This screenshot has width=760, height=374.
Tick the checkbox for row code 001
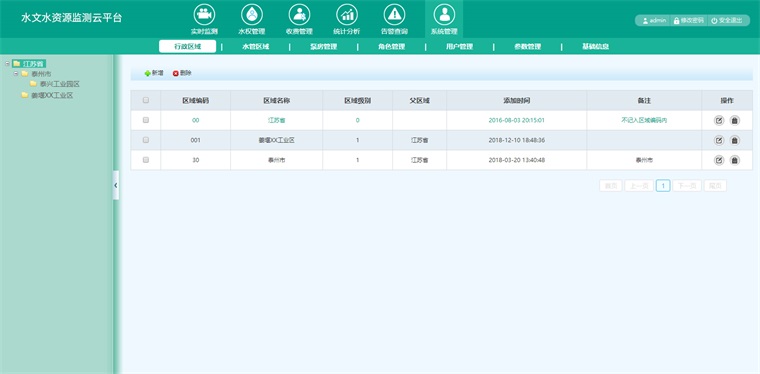[x=146, y=140]
